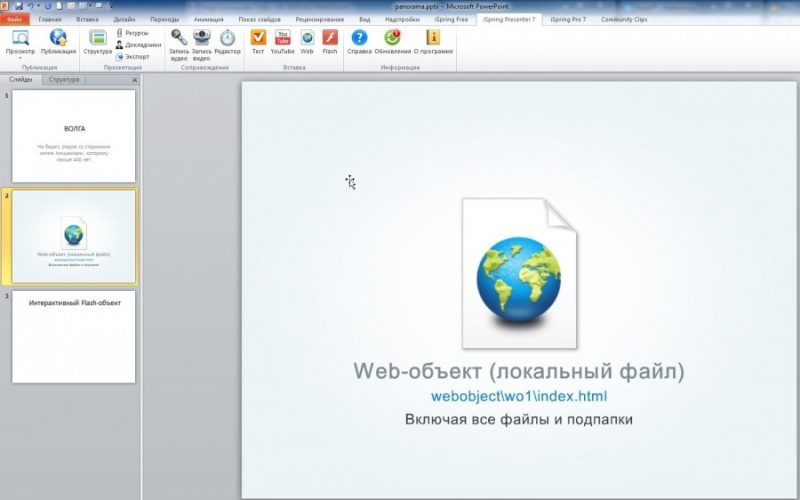Screen dimensions: 800x500
Task: Switch to the Показ слайдов tab
Action: coord(260,19)
